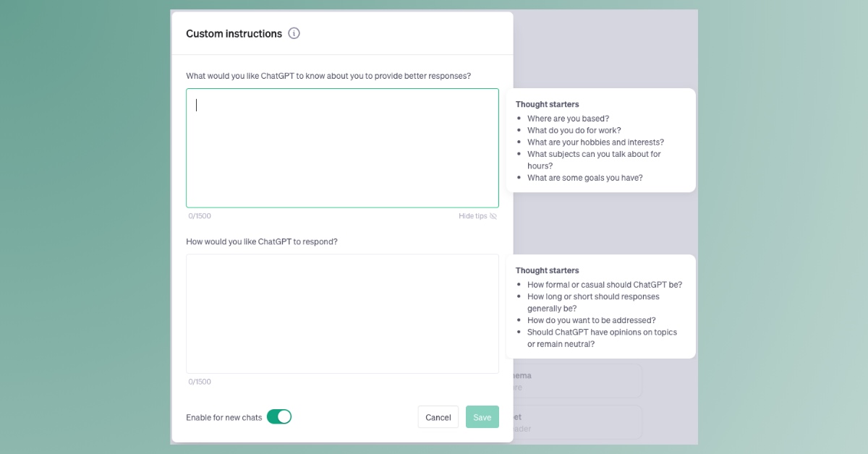Click the character counter under the first text area
The height and width of the screenshot is (454, 868).
(x=200, y=216)
